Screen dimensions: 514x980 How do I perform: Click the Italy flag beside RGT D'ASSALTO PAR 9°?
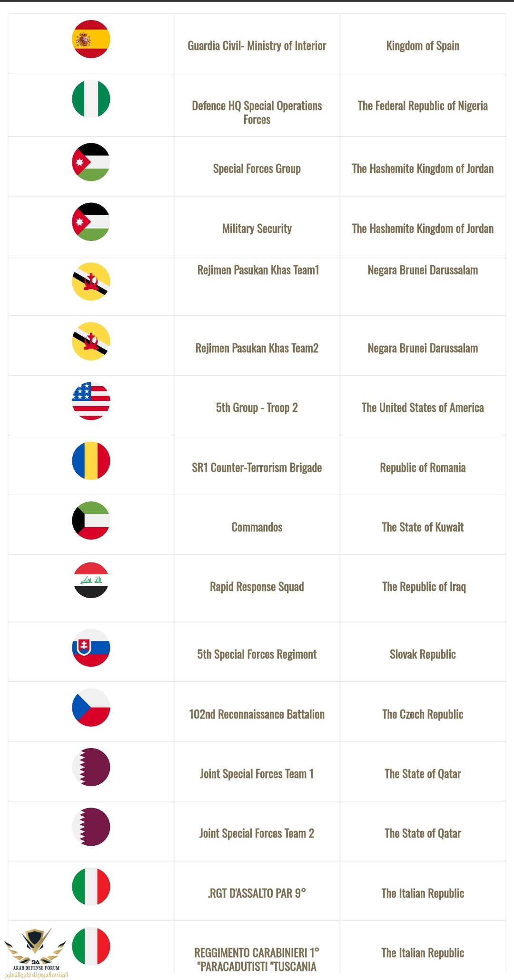pos(91,887)
